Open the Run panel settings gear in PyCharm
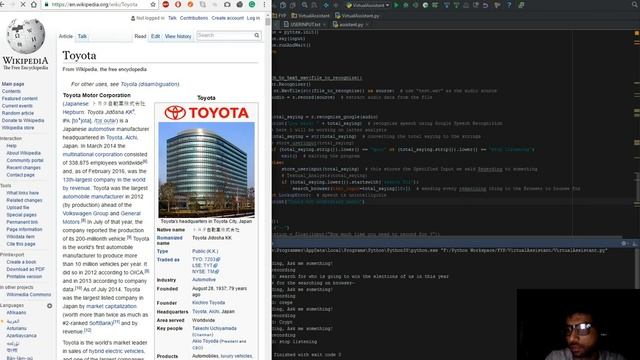This screenshot has width=640, height=360. (624, 243)
